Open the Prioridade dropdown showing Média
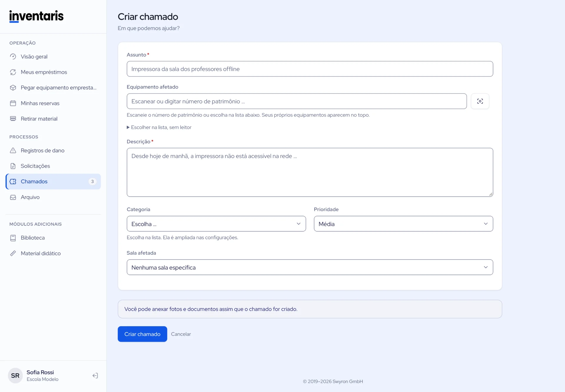The image size is (565, 392). tap(403, 224)
